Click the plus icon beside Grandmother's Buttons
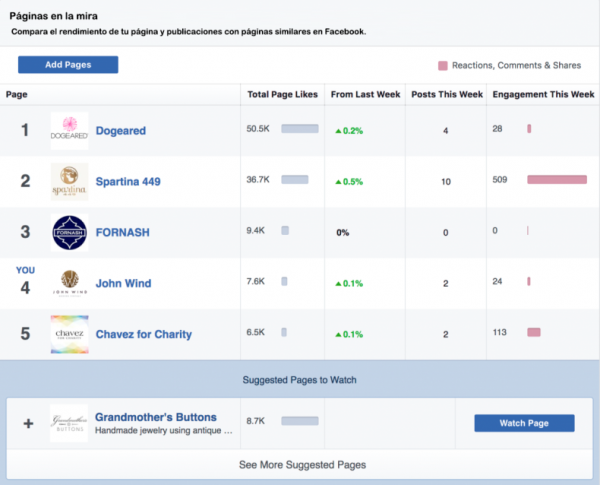Screen dimensions: 600x485 28,423
